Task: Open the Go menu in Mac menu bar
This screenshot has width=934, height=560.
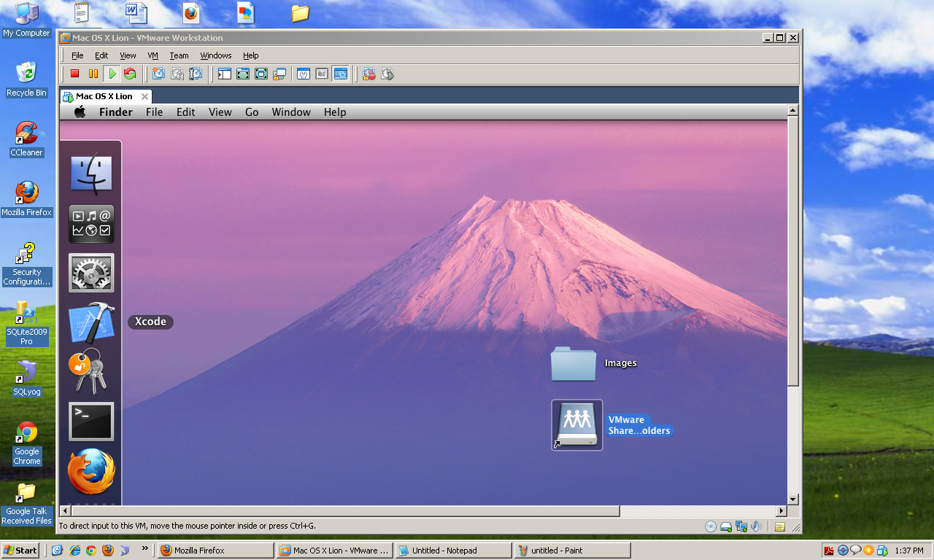Action: pos(252,112)
